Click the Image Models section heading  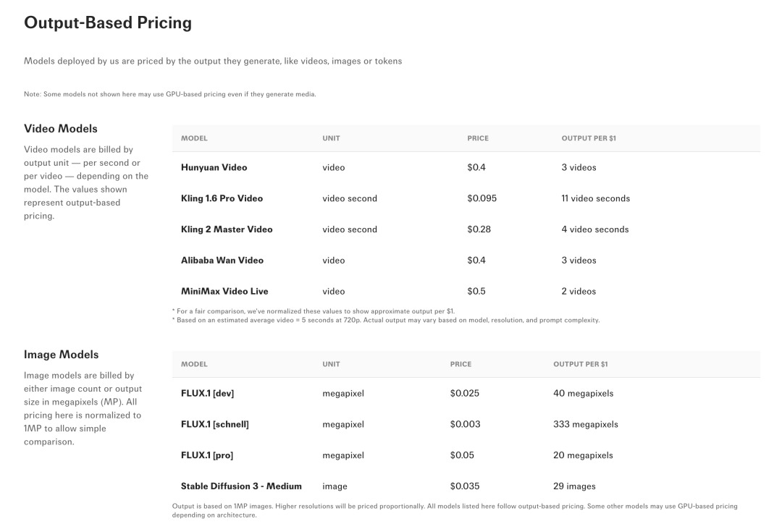(x=61, y=355)
